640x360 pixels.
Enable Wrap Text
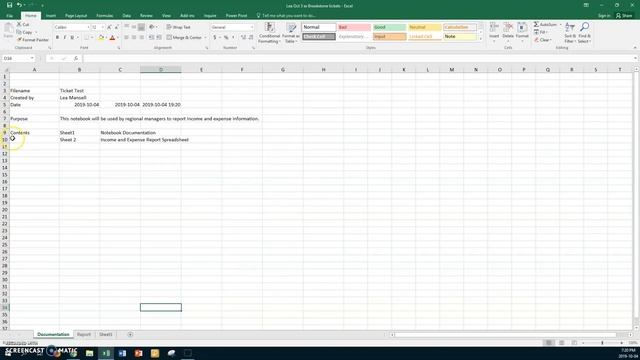tap(178, 27)
